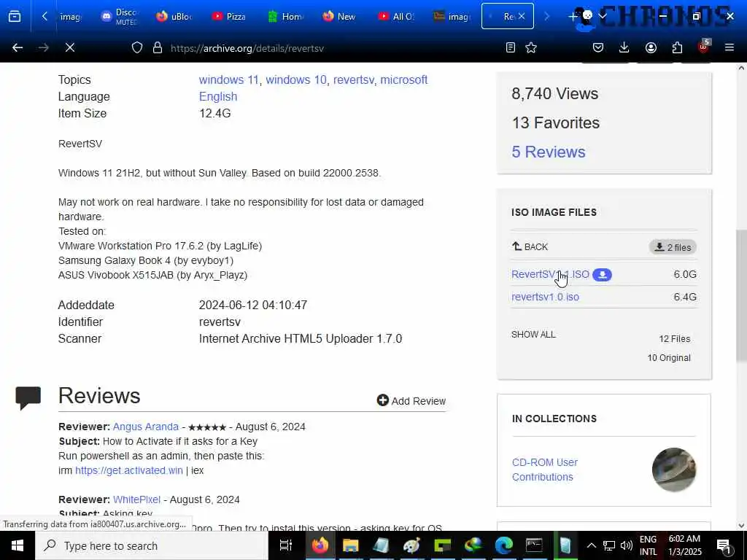Click the English language link
The image size is (747, 560).
pos(218,96)
